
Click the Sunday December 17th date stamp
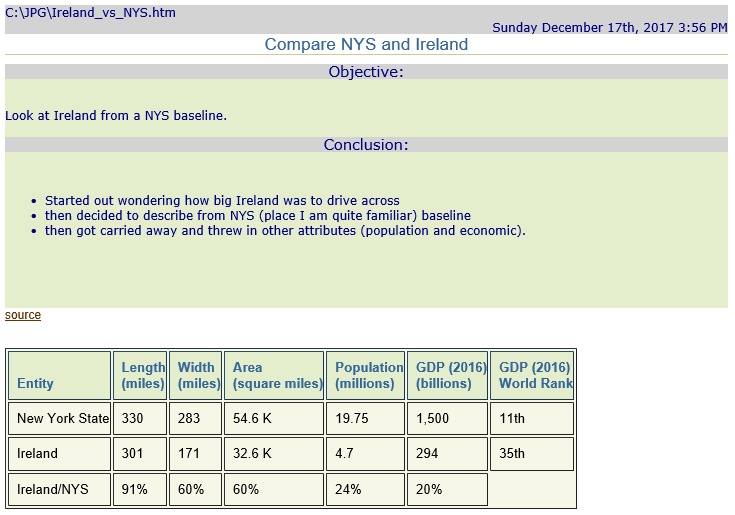point(609,28)
